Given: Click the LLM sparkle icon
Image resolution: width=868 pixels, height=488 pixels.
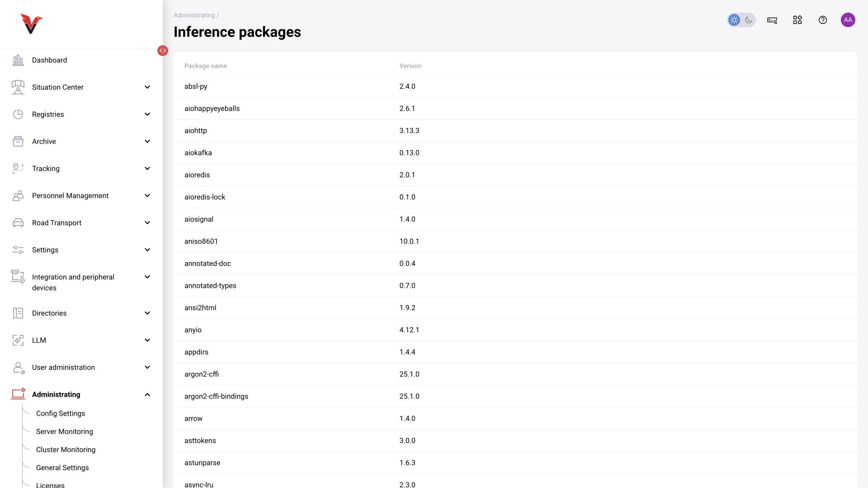Looking at the screenshot, I should coord(18,340).
